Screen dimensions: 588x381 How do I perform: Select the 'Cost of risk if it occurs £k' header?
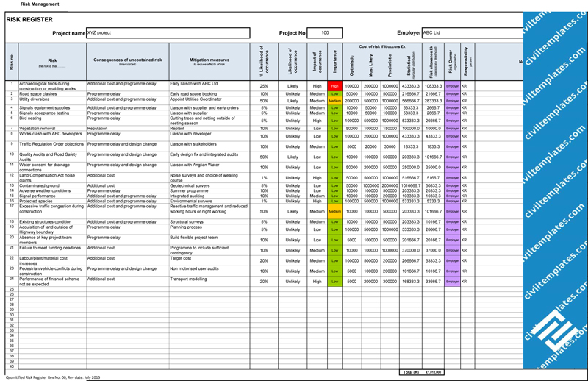point(382,46)
